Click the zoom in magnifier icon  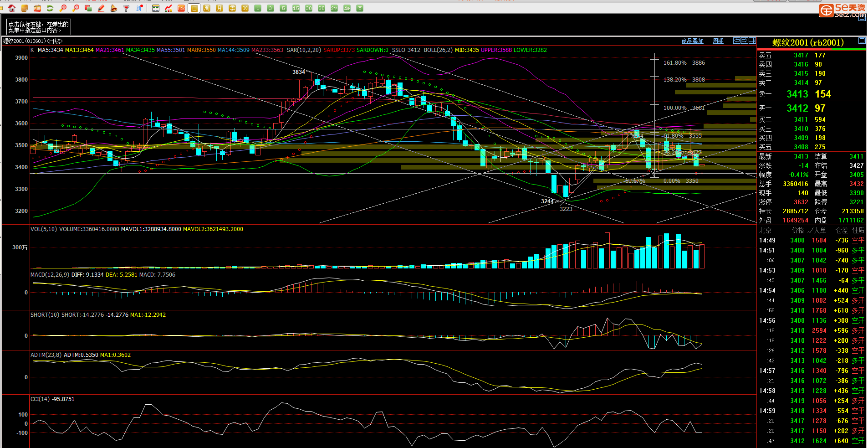[x=63, y=8]
